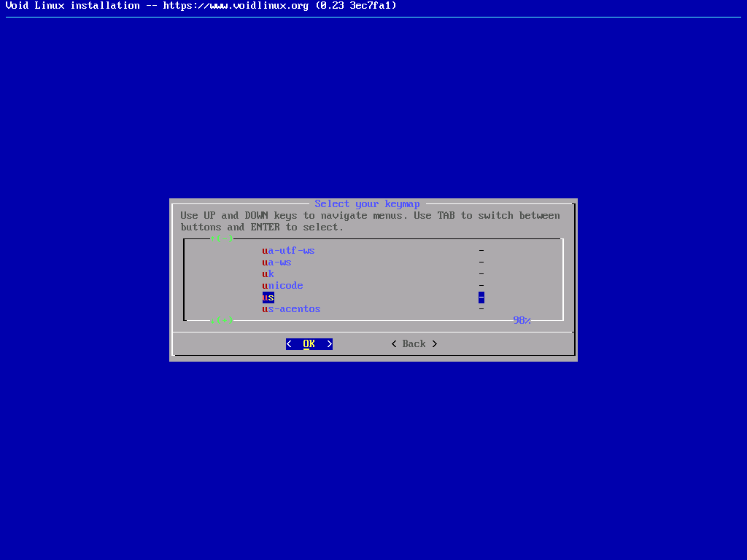Select the ua-utf-ws keymap entry

click(288, 251)
